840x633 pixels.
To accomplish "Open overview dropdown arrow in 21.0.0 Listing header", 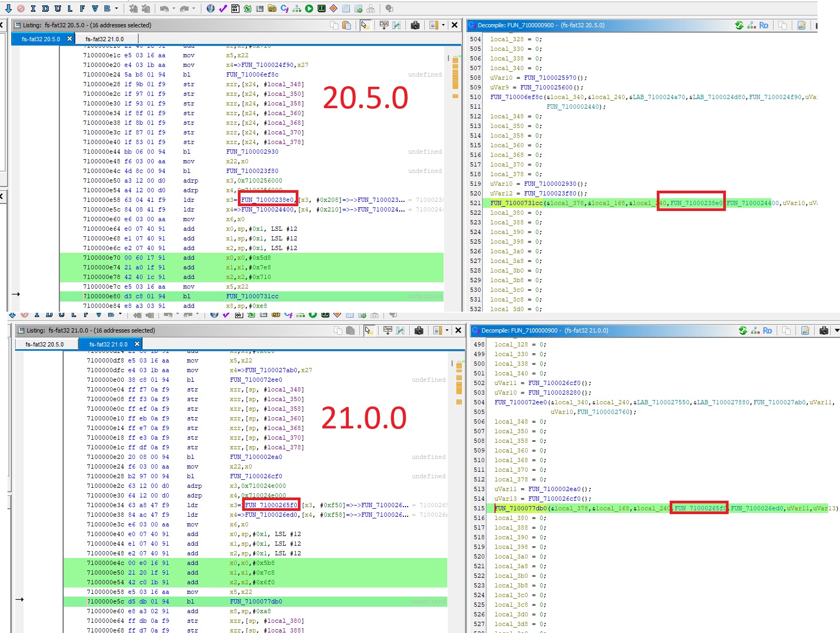I will click(447, 330).
